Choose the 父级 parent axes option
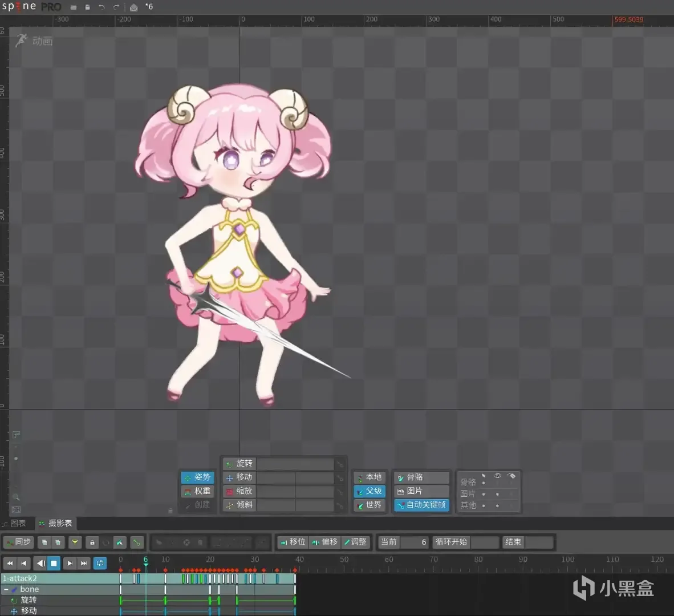674x616 pixels. click(x=370, y=491)
